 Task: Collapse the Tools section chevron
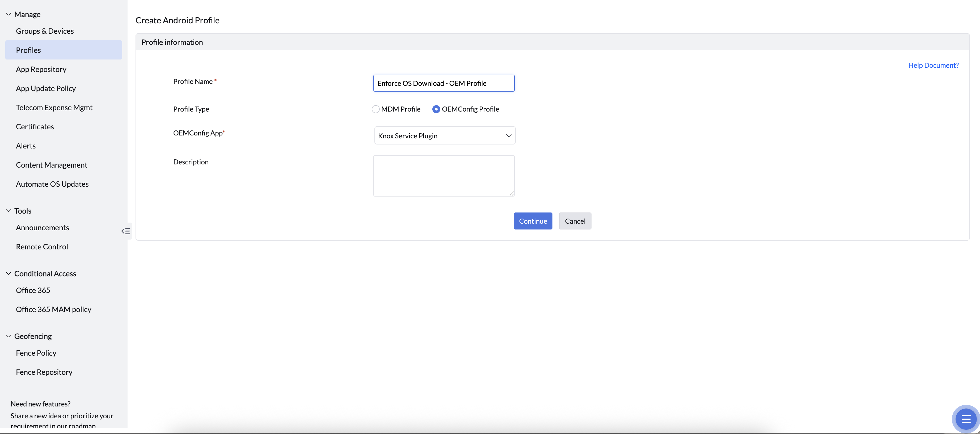(8, 211)
